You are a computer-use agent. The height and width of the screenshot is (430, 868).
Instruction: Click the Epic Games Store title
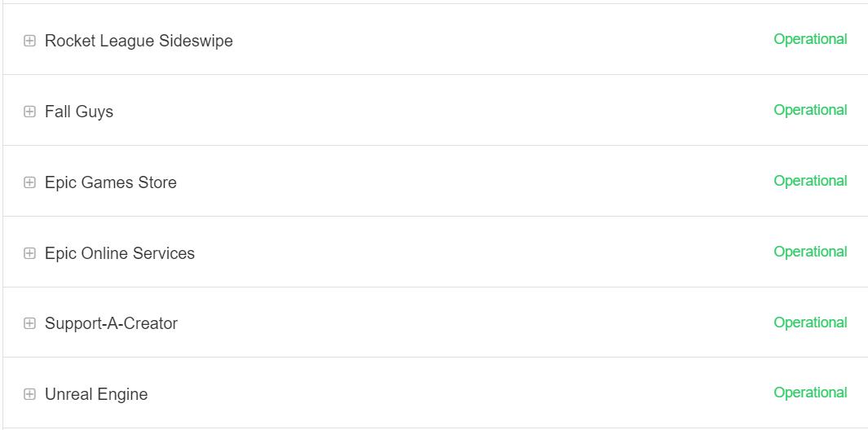pos(111,182)
